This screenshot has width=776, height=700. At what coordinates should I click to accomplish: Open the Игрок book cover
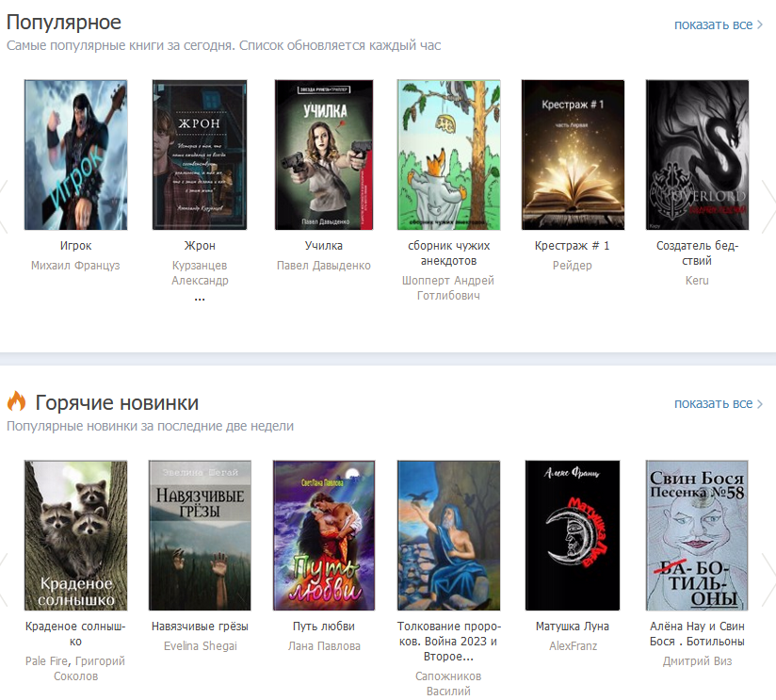click(75, 155)
